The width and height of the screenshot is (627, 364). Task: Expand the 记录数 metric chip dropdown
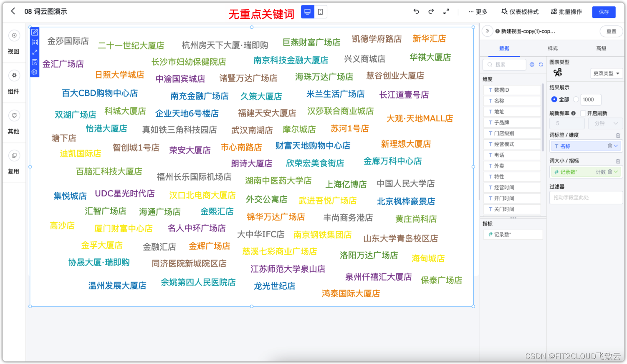pyautogui.click(x=616, y=172)
